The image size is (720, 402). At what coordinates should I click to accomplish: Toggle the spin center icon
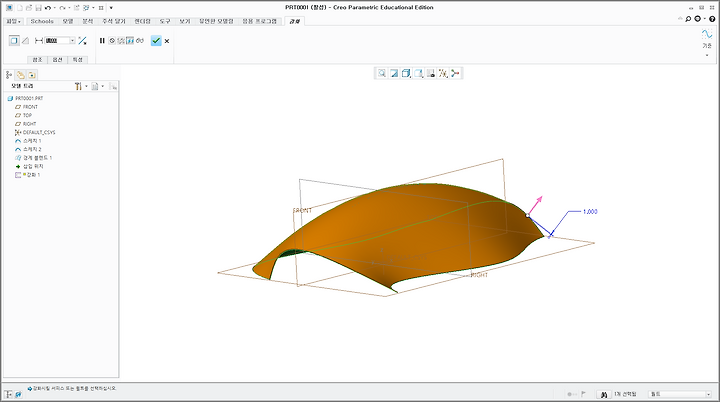(x=455, y=73)
